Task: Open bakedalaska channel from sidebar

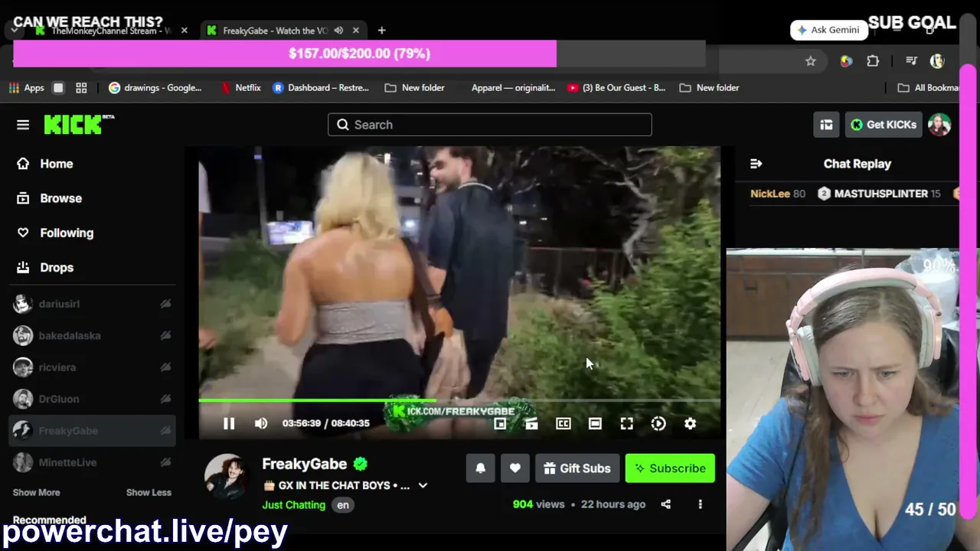Action: (92, 335)
